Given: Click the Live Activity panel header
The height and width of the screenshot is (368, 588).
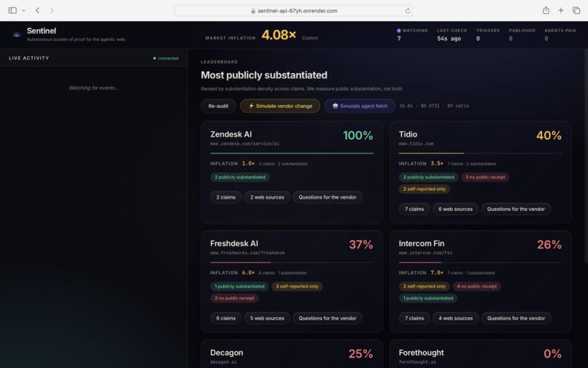Looking at the screenshot, I should click(x=94, y=58).
